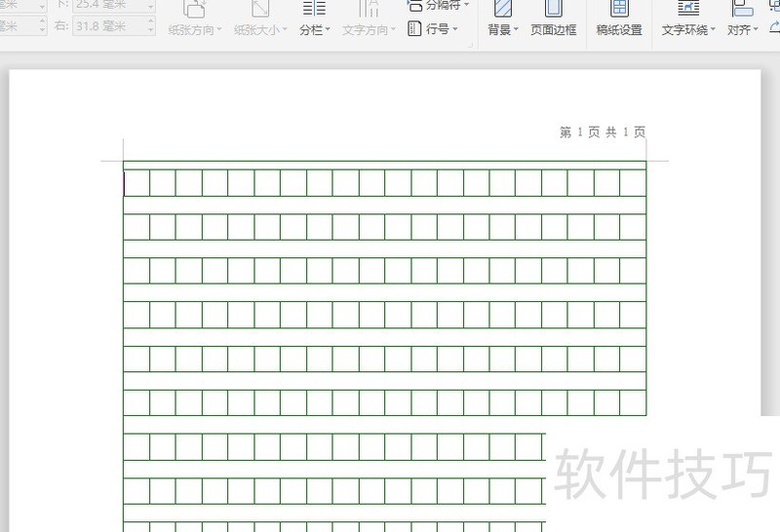Click the Background (背景) icon
This screenshot has width=780, height=532.
click(x=502, y=9)
